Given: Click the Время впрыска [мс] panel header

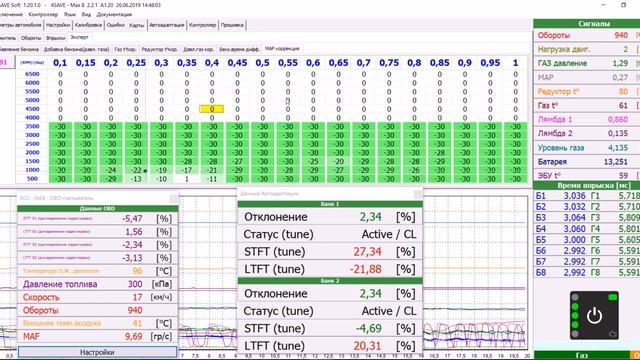Looking at the screenshot, I should [587, 186].
